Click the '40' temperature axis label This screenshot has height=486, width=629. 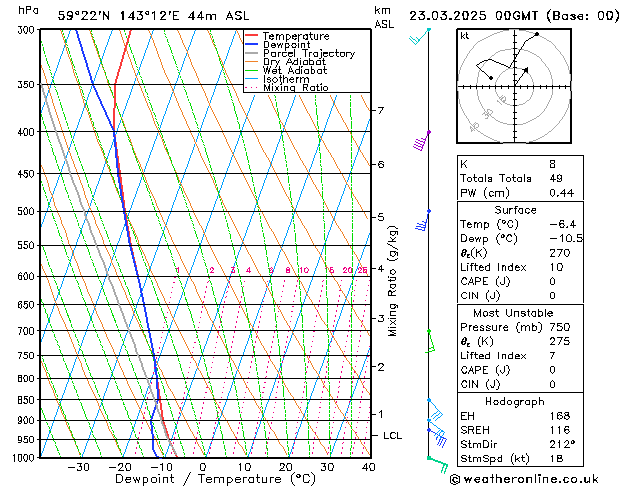pyautogui.click(x=368, y=467)
